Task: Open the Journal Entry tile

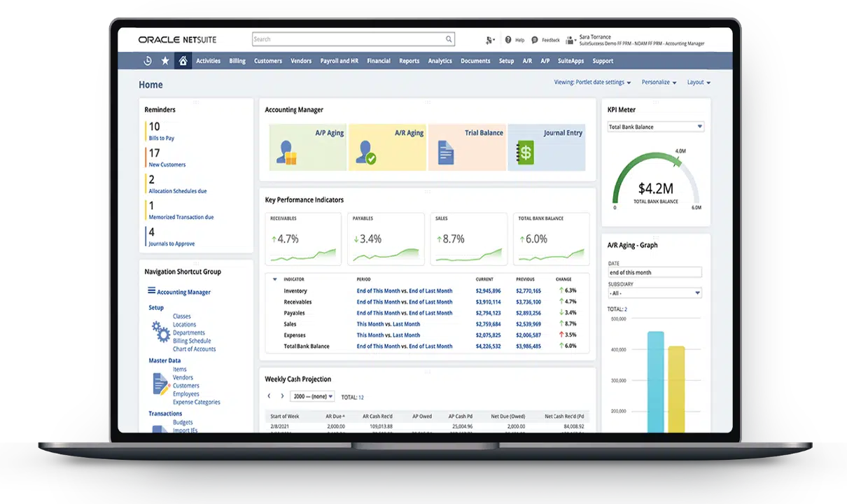Action: pos(546,148)
